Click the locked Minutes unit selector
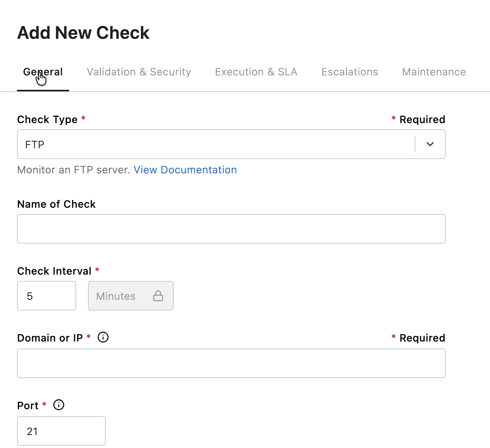Image resolution: width=490 pixels, height=448 pixels. 131,296
